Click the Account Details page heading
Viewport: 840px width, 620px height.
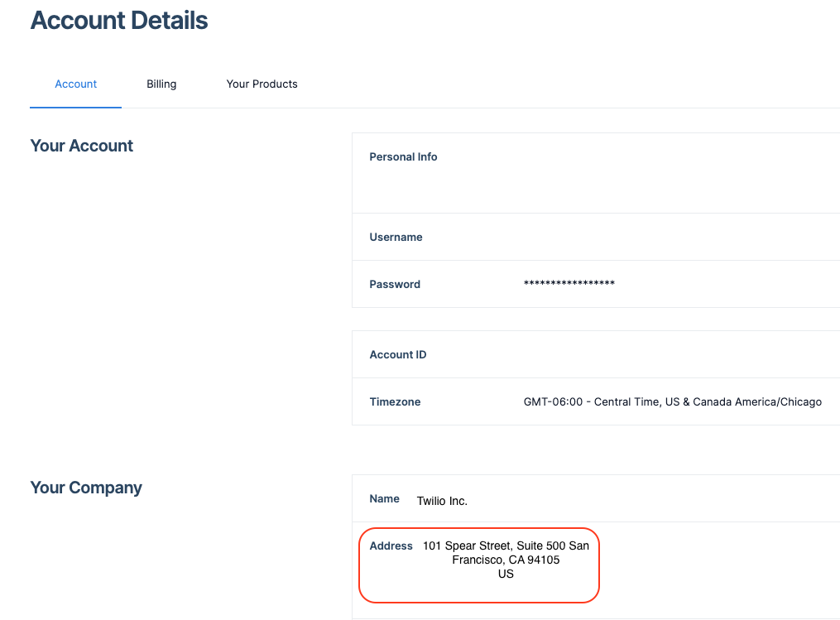[119, 21]
